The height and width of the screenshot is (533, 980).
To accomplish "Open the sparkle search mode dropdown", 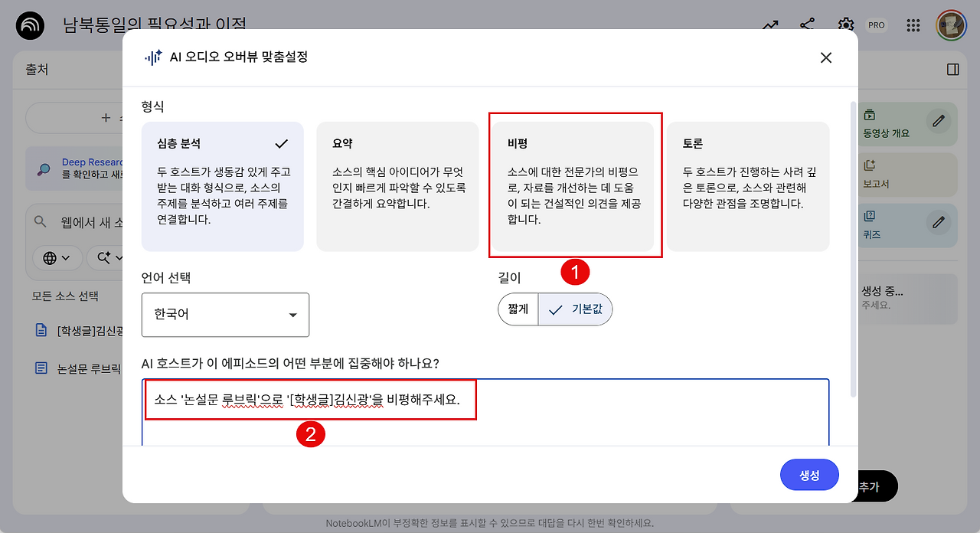I will (x=105, y=258).
